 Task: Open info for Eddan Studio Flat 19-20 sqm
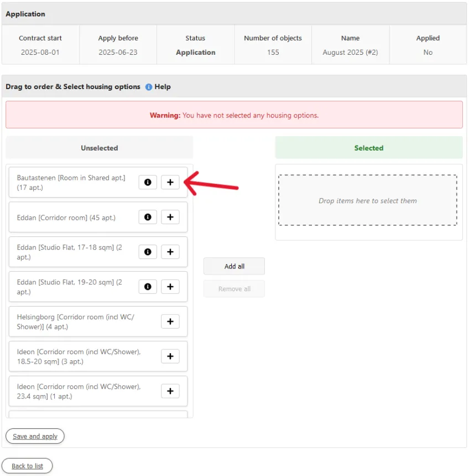[x=148, y=287]
